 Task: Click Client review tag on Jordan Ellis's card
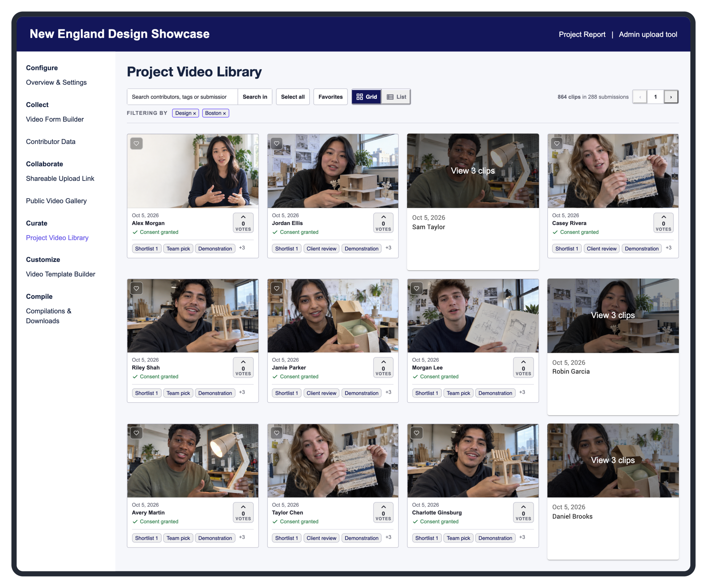tap(321, 249)
